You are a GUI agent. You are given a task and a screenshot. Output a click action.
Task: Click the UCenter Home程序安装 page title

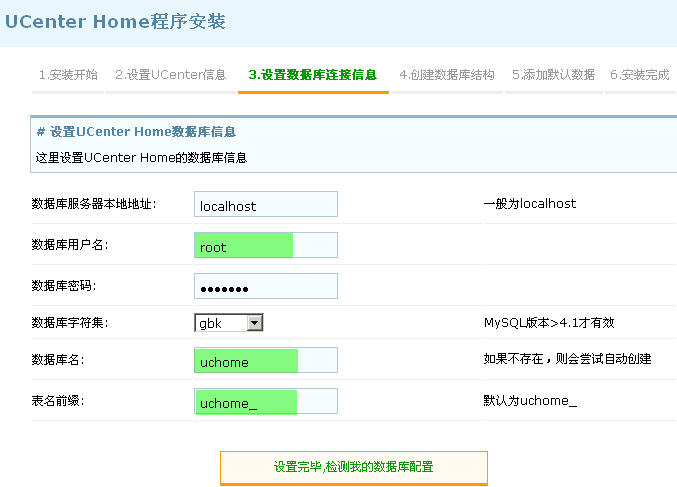coord(115,22)
